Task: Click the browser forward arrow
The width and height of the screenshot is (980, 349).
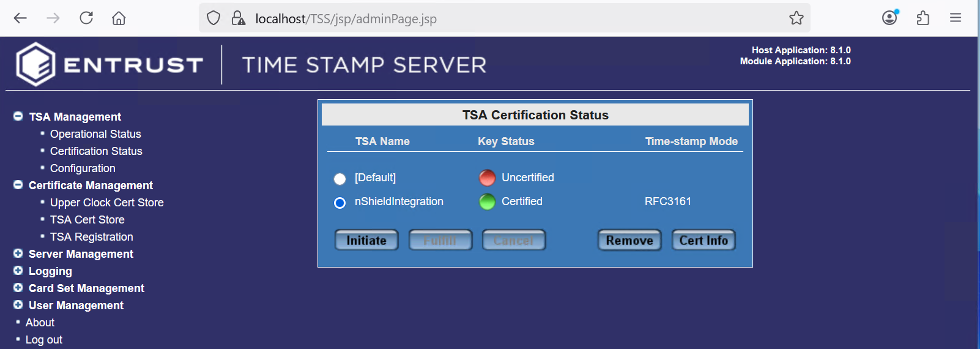Action: pyautogui.click(x=53, y=18)
